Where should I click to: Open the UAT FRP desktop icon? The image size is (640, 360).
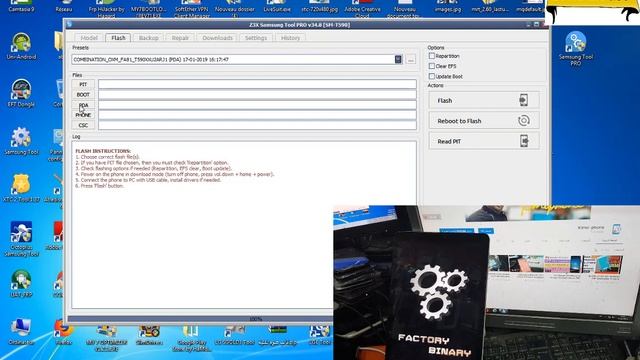click(x=21, y=283)
